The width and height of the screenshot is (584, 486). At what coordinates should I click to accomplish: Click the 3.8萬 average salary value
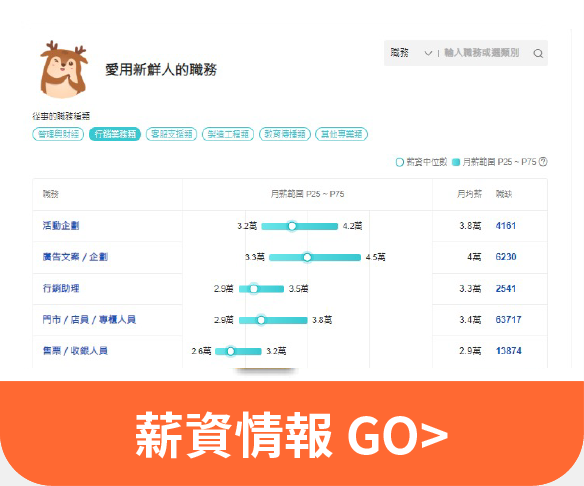470,226
